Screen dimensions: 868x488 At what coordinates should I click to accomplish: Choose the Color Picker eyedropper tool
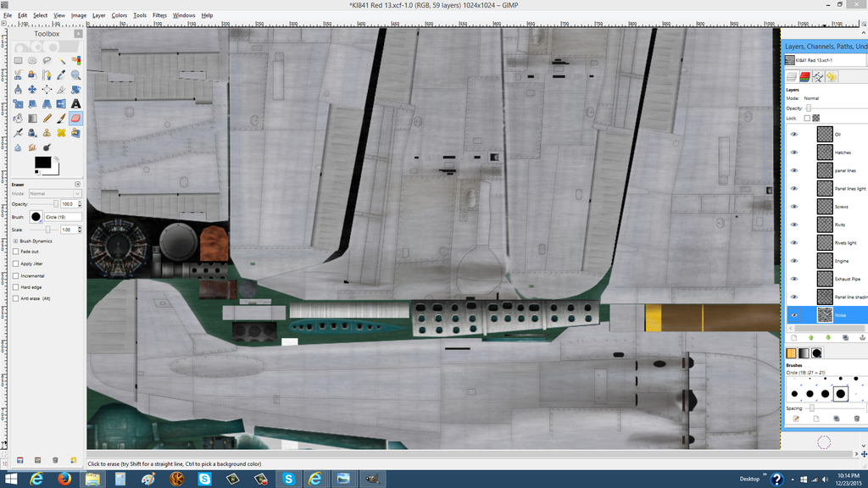61,75
